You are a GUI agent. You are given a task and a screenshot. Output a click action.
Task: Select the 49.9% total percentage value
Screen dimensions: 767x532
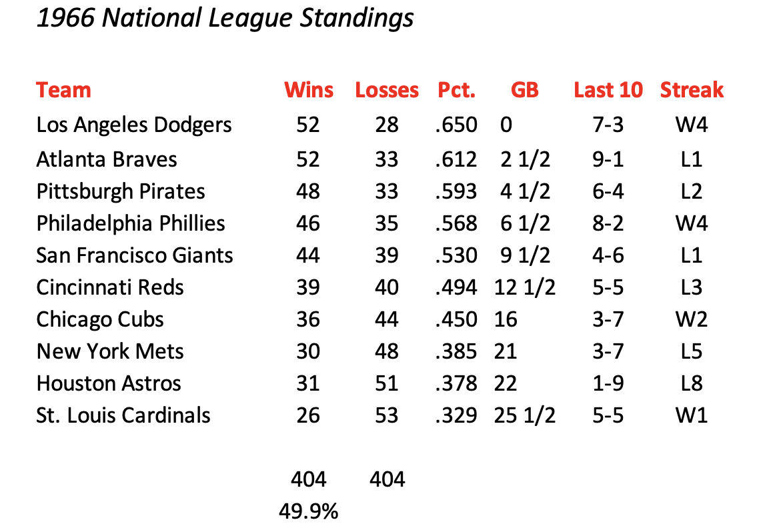(x=309, y=512)
